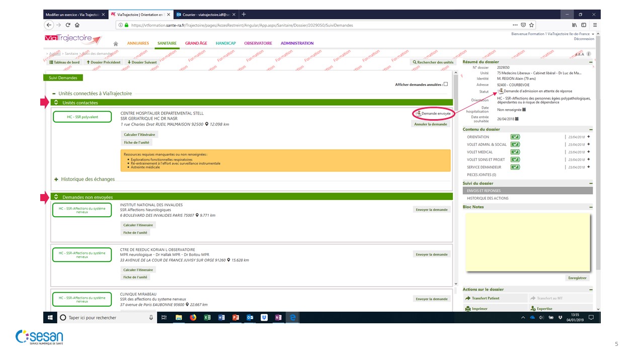This screenshot has width=644, height=362.
Task: Open the GRAND ÂGE menu
Action: pos(196,43)
